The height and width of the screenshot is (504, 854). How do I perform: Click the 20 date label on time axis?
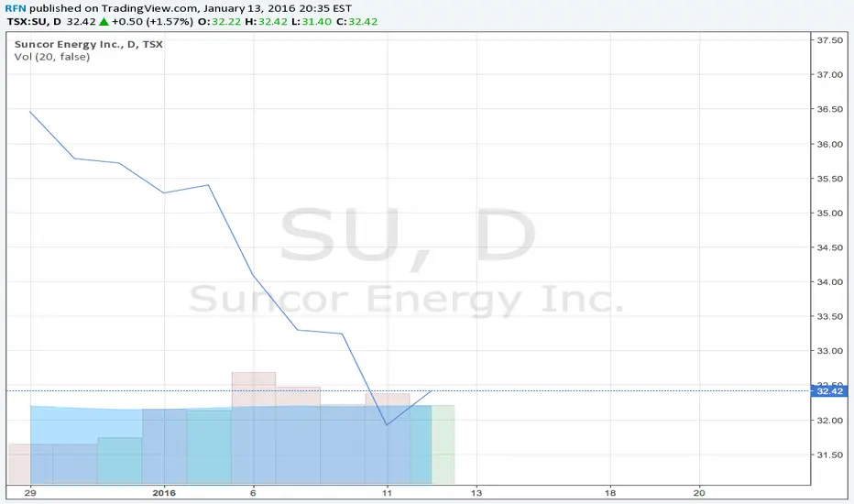coord(699,493)
